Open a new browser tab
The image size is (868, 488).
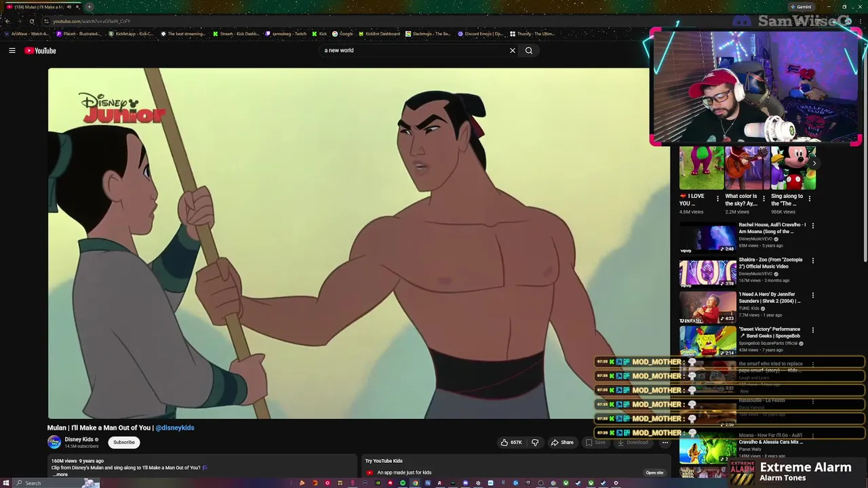[x=89, y=7]
